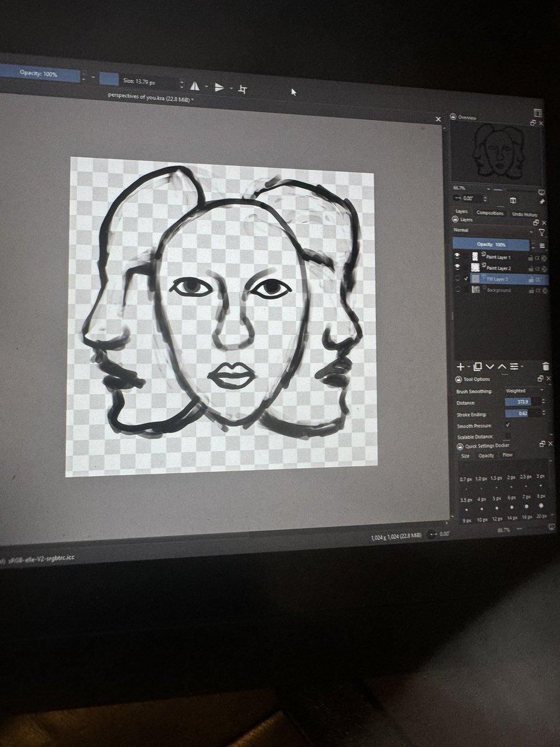Show the Background layer with its visibility toggle
The height and width of the screenshot is (747, 560).
click(457, 289)
